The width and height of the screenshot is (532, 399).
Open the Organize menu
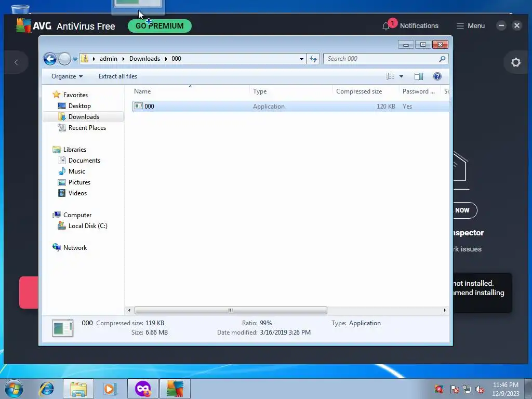click(67, 76)
